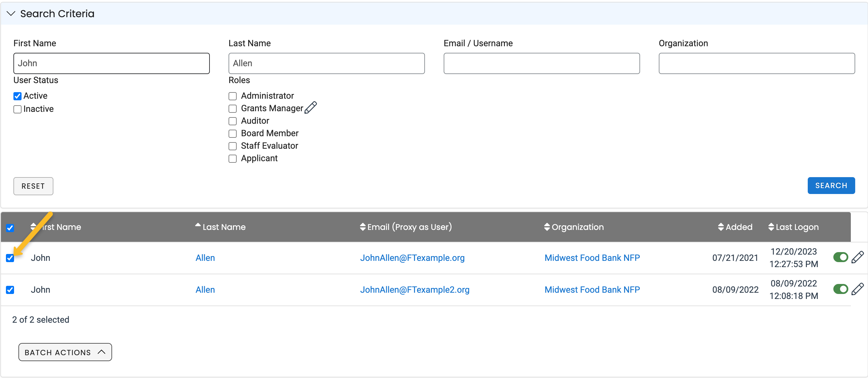The width and height of the screenshot is (868, 378).
Task: Collapse the Batch Actions dropdown
Action: tap(65, 352)
